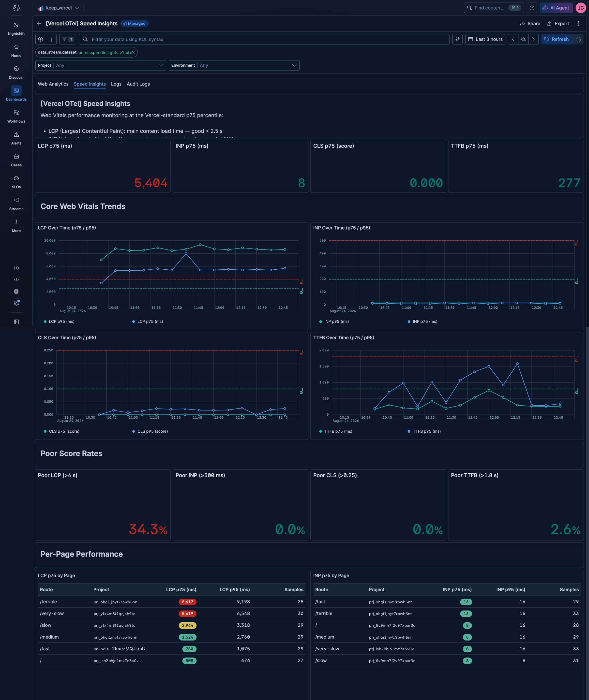Open the settings gear in sidebar
Screen dimensions: 589x700
click(16, 303)
